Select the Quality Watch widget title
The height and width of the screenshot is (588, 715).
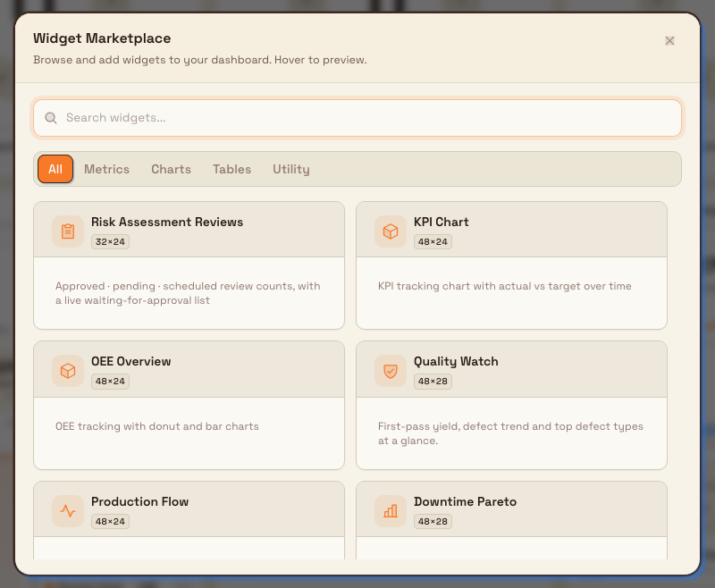tap(456, 361)
